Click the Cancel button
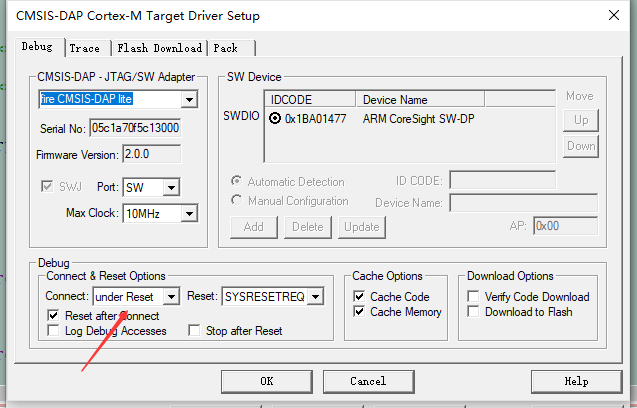 (x=368, y=381)
